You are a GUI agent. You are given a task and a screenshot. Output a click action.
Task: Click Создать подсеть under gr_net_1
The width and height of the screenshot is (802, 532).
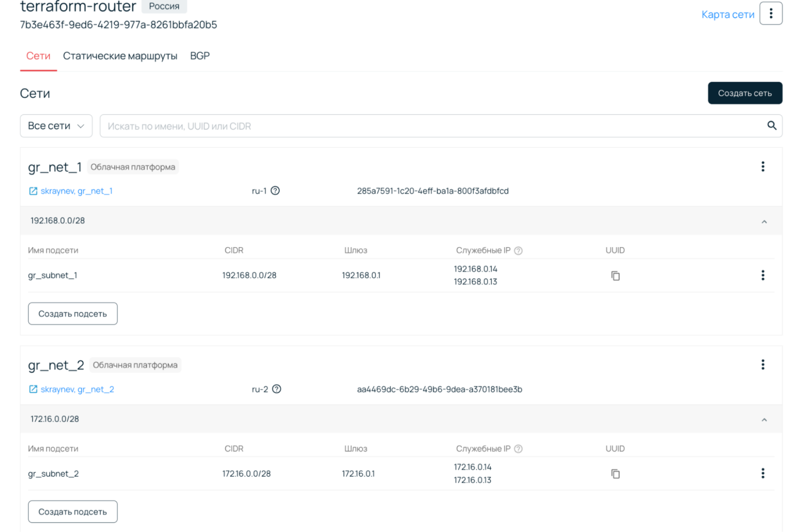73,314
